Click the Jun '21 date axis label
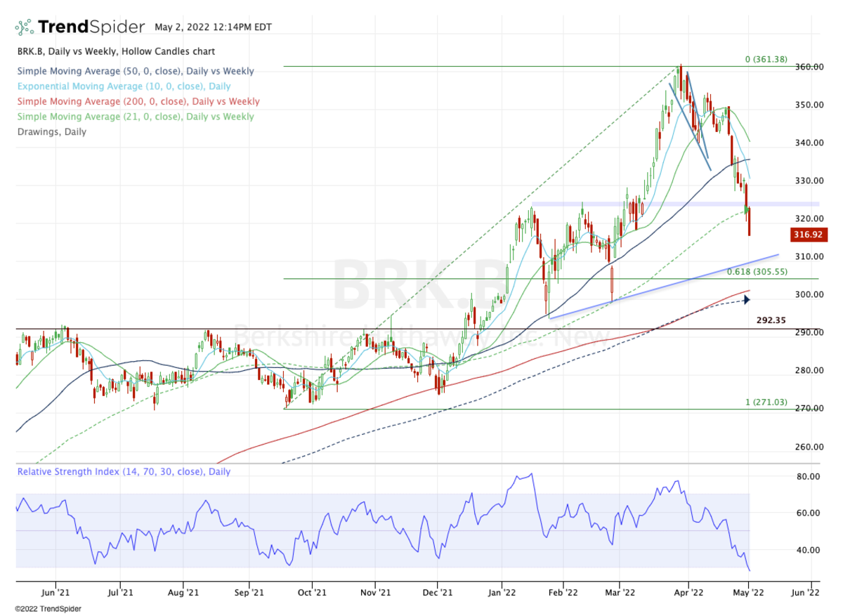Screen dimensions: 843x616 [x=55, y=593]
